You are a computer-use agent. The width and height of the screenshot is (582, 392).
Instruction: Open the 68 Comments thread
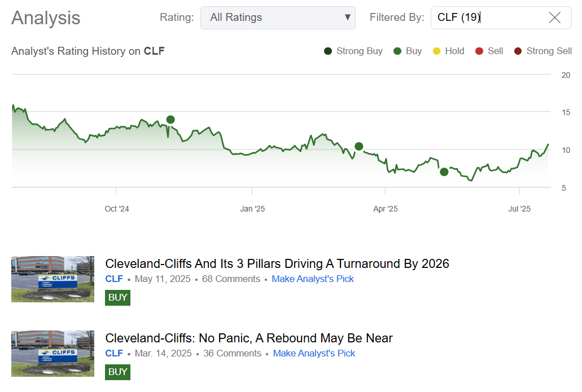coord(231,279)
